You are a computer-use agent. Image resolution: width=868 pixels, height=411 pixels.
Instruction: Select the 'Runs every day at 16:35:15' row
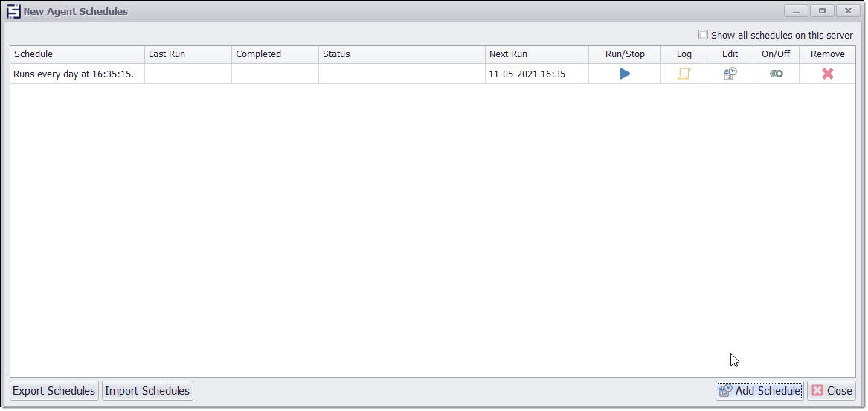(x=74, y=74)
